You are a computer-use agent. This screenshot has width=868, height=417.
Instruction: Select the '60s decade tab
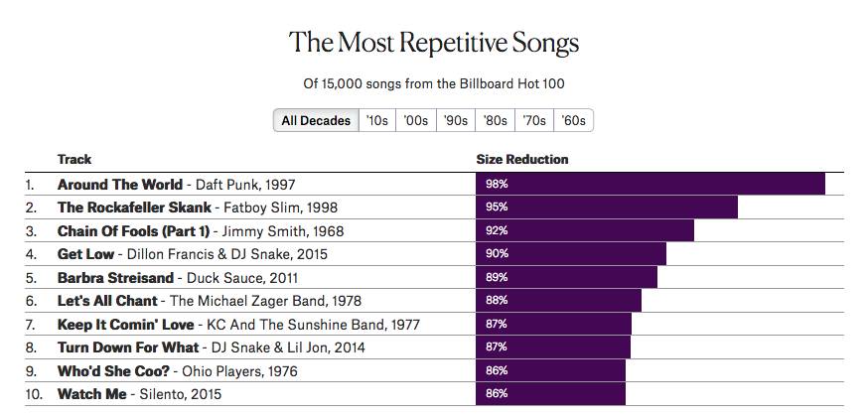coord(573,120)
